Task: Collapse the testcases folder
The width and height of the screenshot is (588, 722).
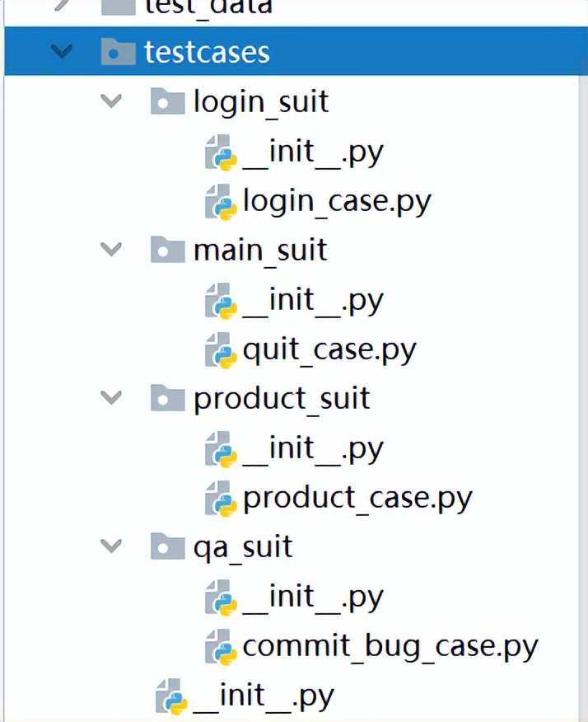Action: click(x=61, y=52)
